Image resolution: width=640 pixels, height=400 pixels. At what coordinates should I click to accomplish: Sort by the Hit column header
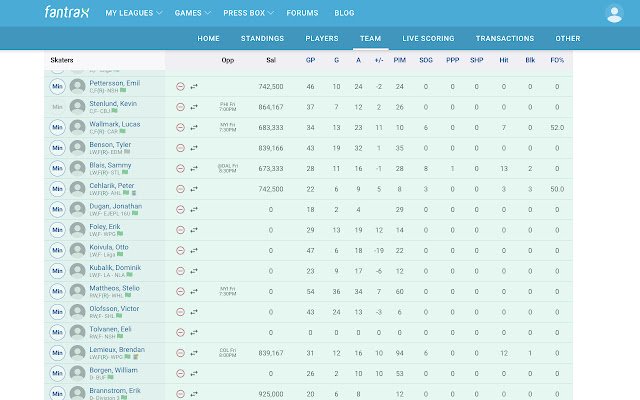(504, 60)
